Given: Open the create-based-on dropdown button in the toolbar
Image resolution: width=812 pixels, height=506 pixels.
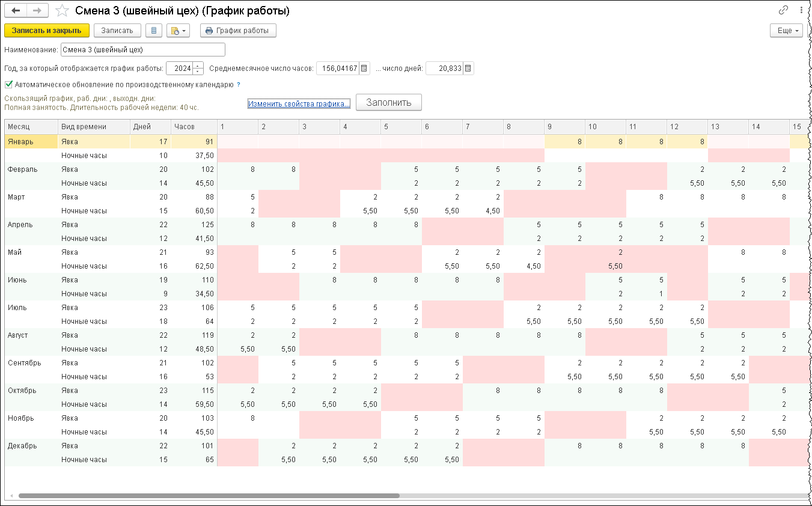Looking at the screenshot, I should point(178,31).
